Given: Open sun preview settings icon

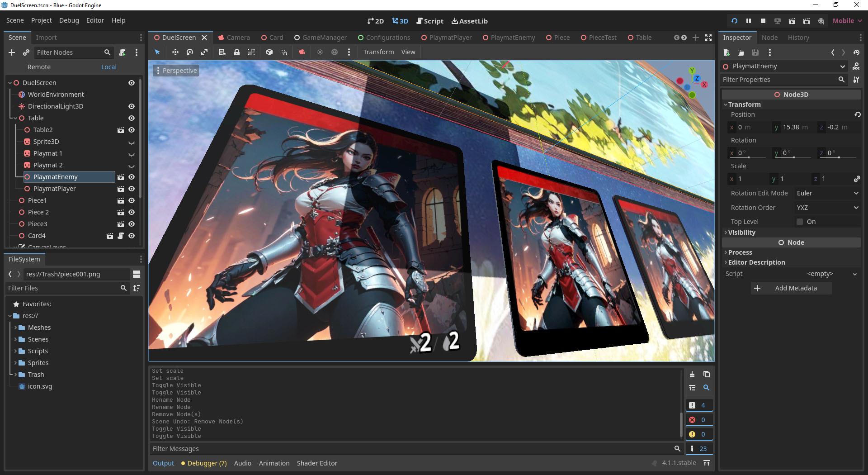Looking at the screenshot, I should (320, 52).
